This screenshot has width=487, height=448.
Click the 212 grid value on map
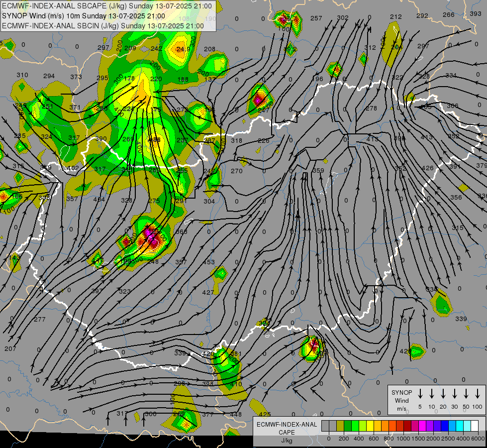tap(396, 16)
